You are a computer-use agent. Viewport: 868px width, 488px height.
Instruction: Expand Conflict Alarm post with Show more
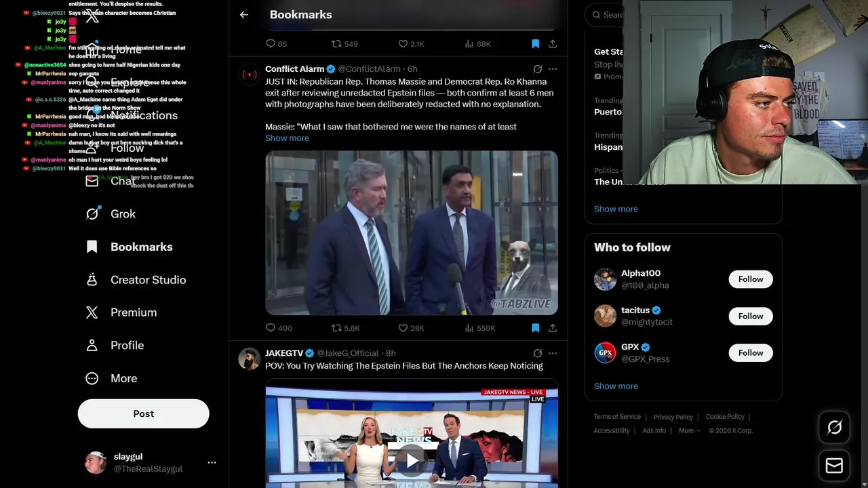[287, 138]
